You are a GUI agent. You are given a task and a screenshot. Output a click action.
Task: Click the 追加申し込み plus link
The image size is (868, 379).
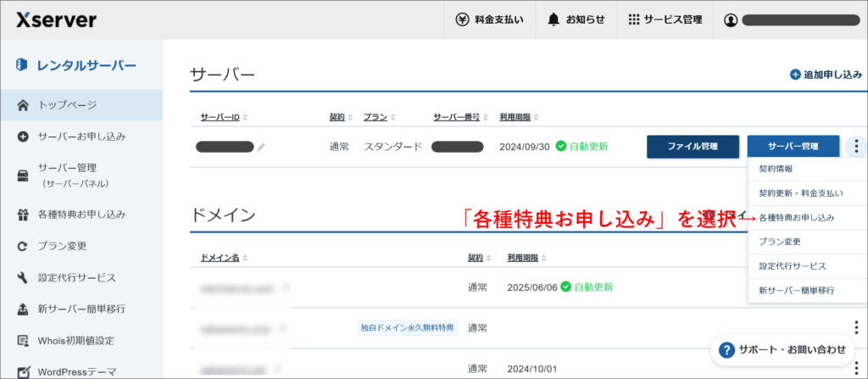(x=826, y=75)
